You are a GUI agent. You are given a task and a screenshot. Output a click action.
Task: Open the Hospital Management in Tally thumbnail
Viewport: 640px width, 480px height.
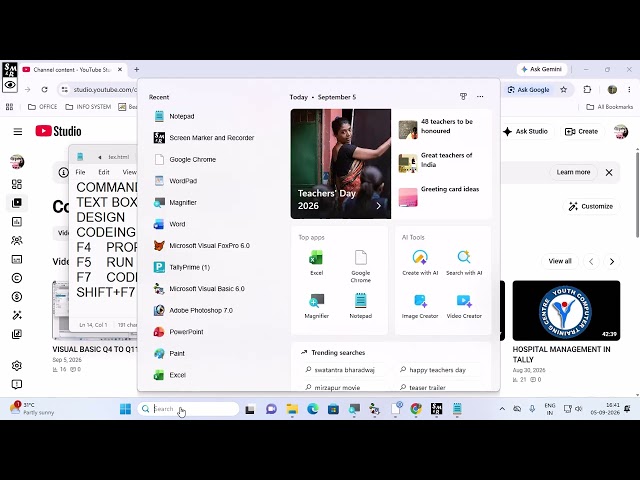pyautogui.click(x=566, y=311)
